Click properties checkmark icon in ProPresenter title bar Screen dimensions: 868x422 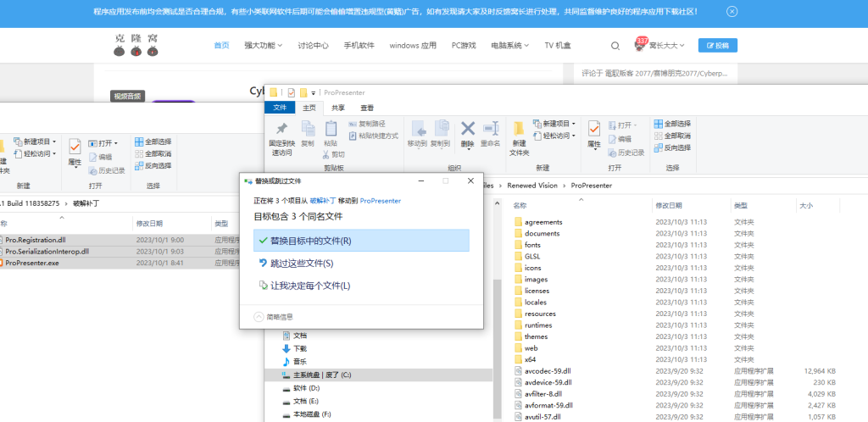click(292, 93)
